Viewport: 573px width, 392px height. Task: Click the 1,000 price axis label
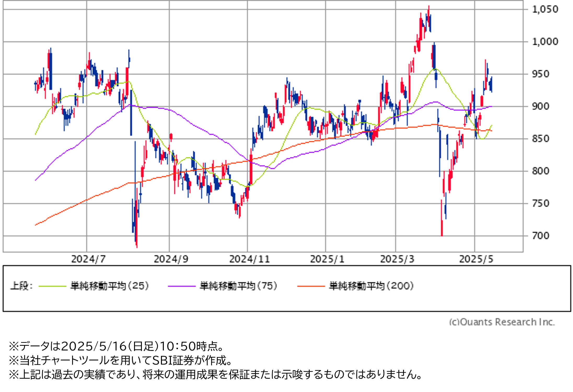point(545,42)
